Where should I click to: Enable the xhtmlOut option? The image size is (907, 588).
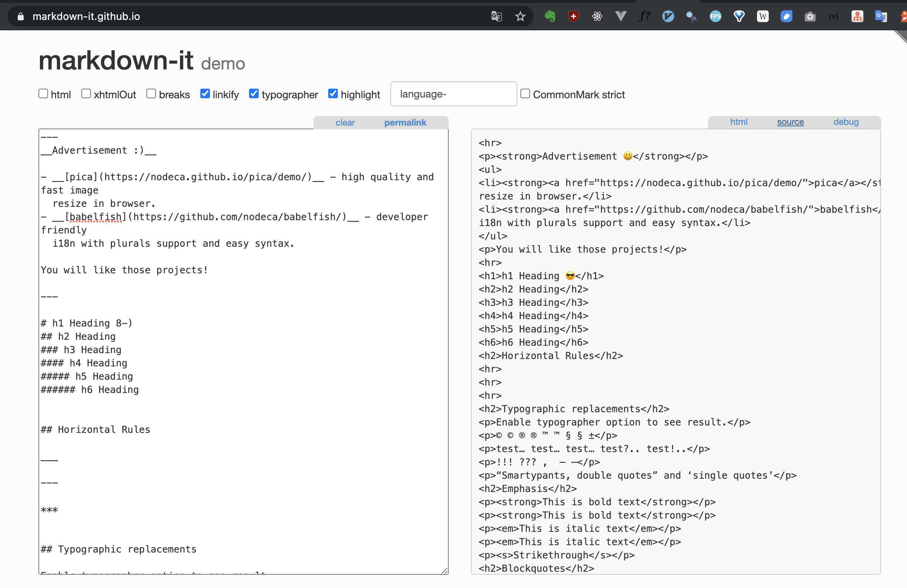[x=86, y=93]
